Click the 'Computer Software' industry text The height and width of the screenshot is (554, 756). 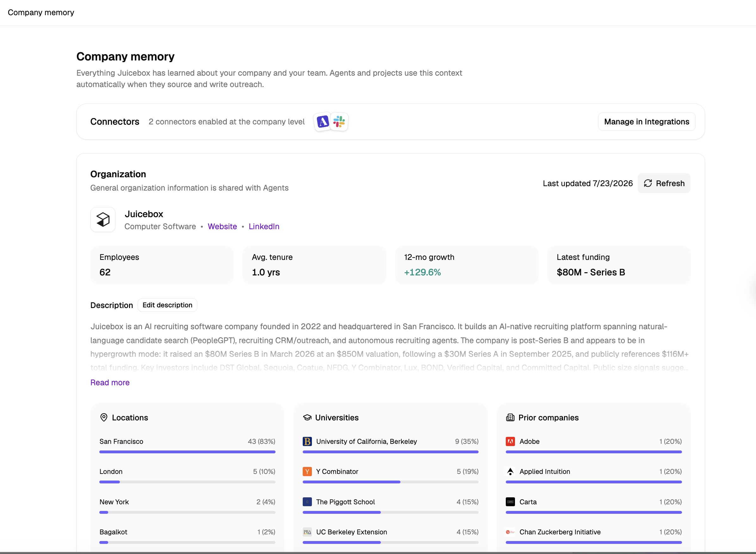tap(160, 226)
